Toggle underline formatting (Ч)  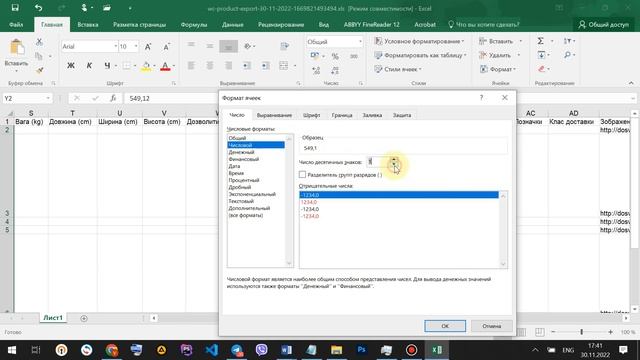[x=107, y=65]
